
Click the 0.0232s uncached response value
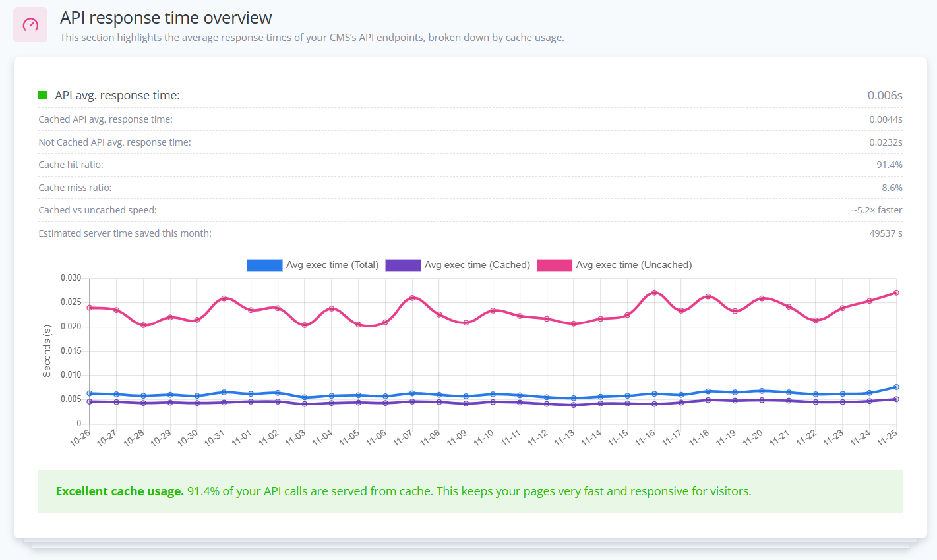886,142
